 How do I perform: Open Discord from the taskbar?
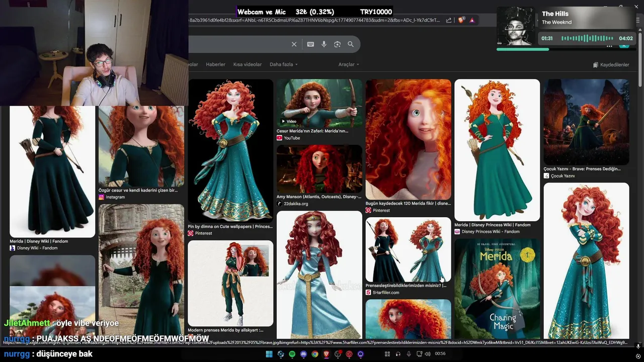303,354
